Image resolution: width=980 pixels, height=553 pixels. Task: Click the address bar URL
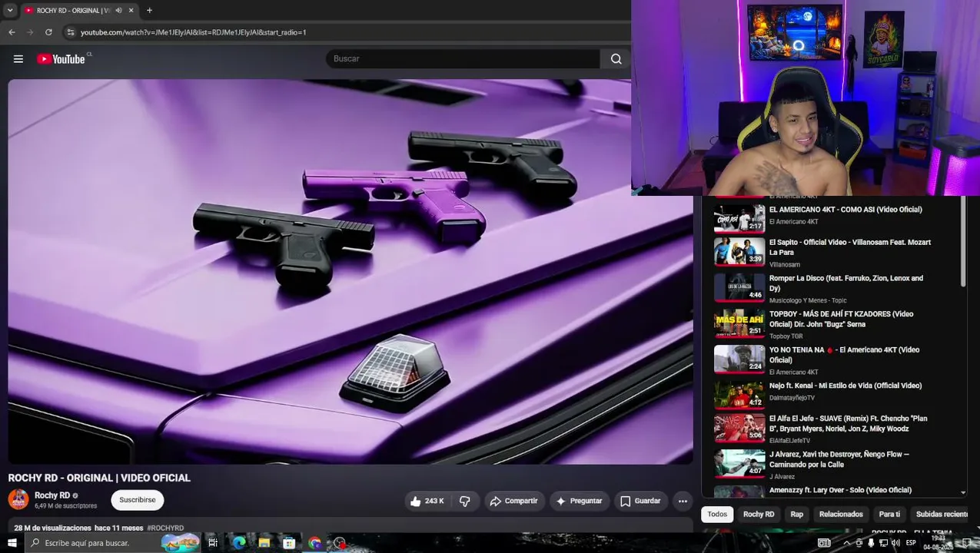click(193, 32)
